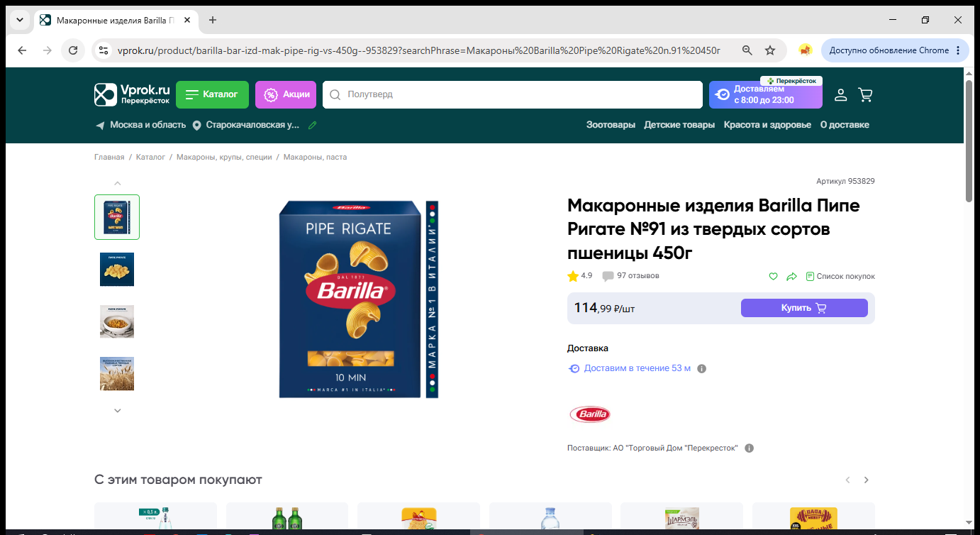Click the product search field
The height and width of the screenshot is (535, 980).
pos(513,94)
